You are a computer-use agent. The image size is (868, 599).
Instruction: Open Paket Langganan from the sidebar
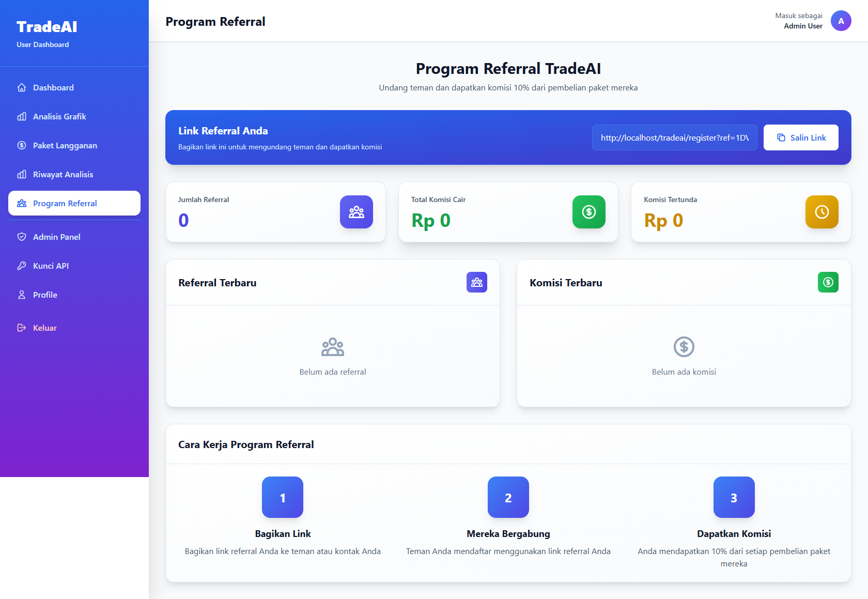point(65,146)
